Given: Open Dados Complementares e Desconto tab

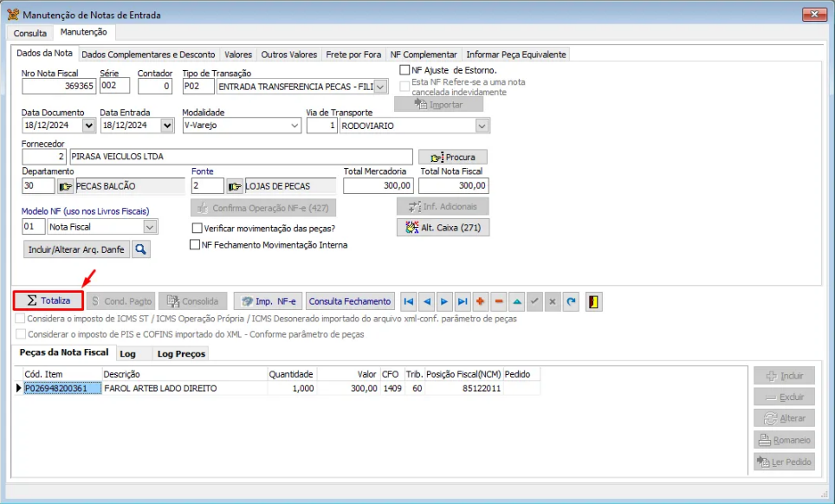Looking at the screenshot, I should click(x=148, y=55).
